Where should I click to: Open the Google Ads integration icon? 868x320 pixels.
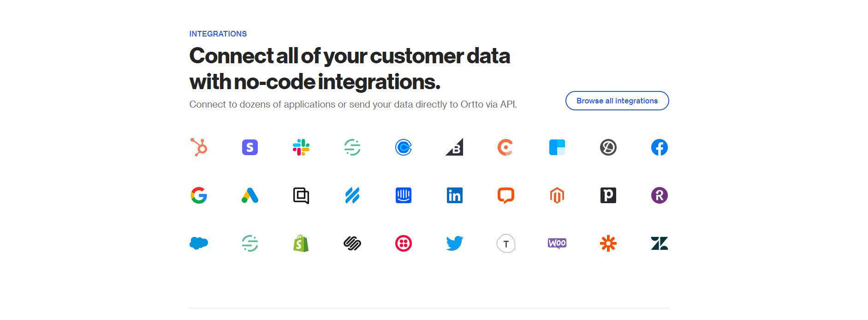pyautogui.click(x=250, y=195)
